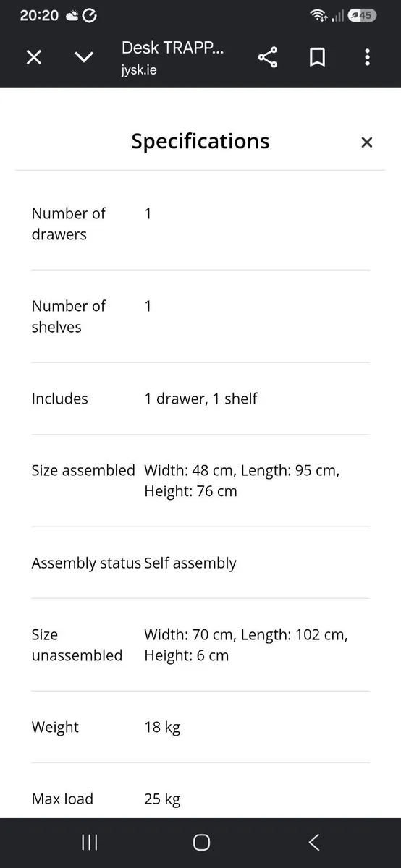Tap the Max load 25 kg row
Screen dimensions: 401x868
[x=200, y=799]
